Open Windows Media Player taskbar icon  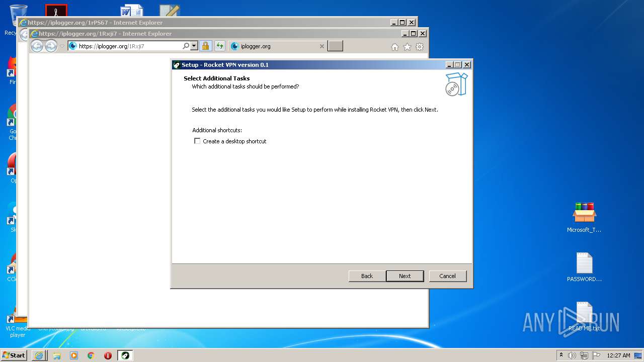point(74,355)
